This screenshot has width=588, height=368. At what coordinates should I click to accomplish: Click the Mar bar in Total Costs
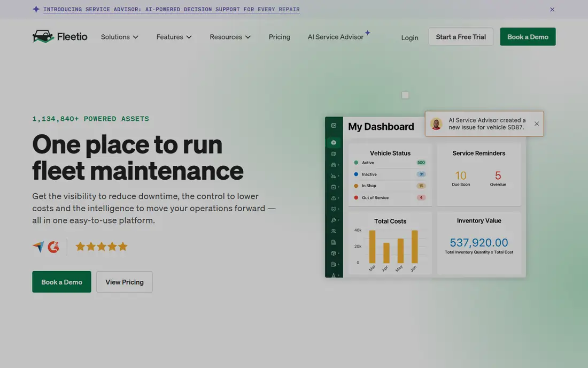372,247
